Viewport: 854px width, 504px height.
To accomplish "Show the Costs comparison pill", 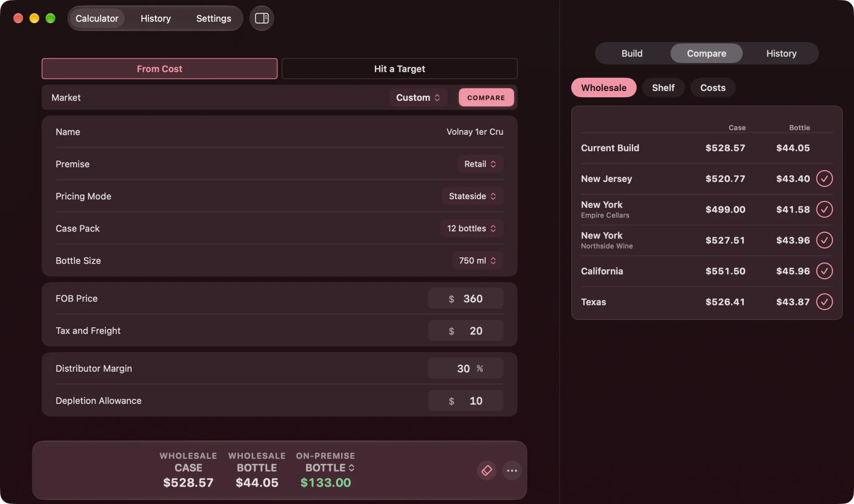I will click(713, 88).
